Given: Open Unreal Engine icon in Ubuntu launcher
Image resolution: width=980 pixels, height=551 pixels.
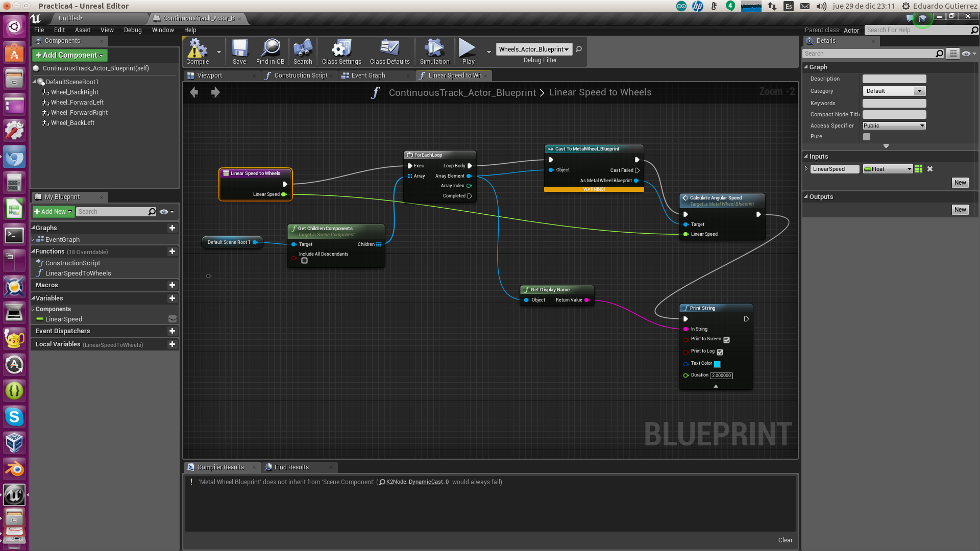Looking at the screenshot, I should coord(14,494).
